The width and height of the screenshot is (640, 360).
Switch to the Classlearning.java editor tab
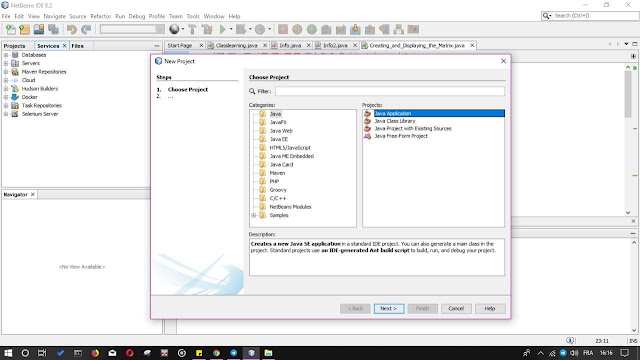click(236, 45)
